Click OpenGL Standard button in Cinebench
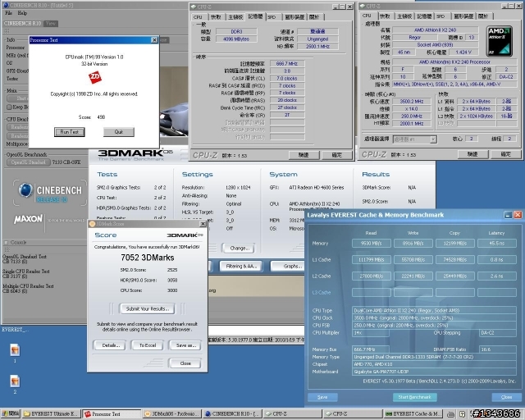The height and width of the screenshot is (420, 525). (x=29, y=162)
